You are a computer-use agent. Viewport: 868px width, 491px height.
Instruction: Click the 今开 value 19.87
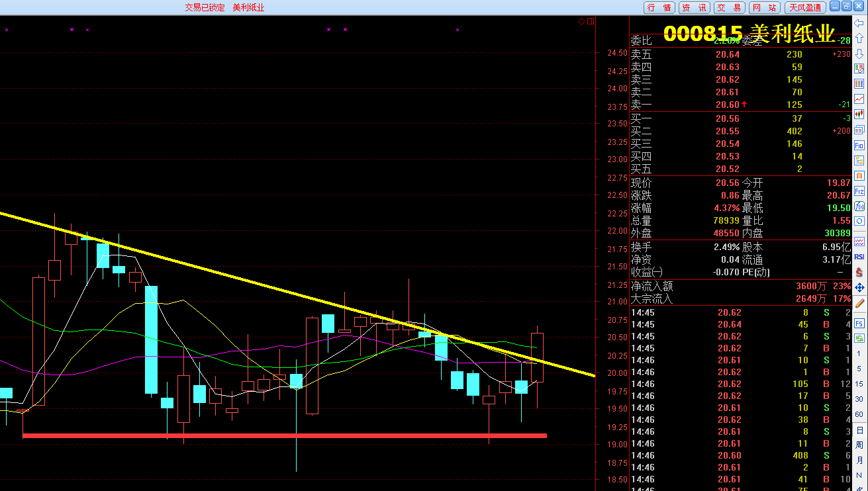point(838,183)
